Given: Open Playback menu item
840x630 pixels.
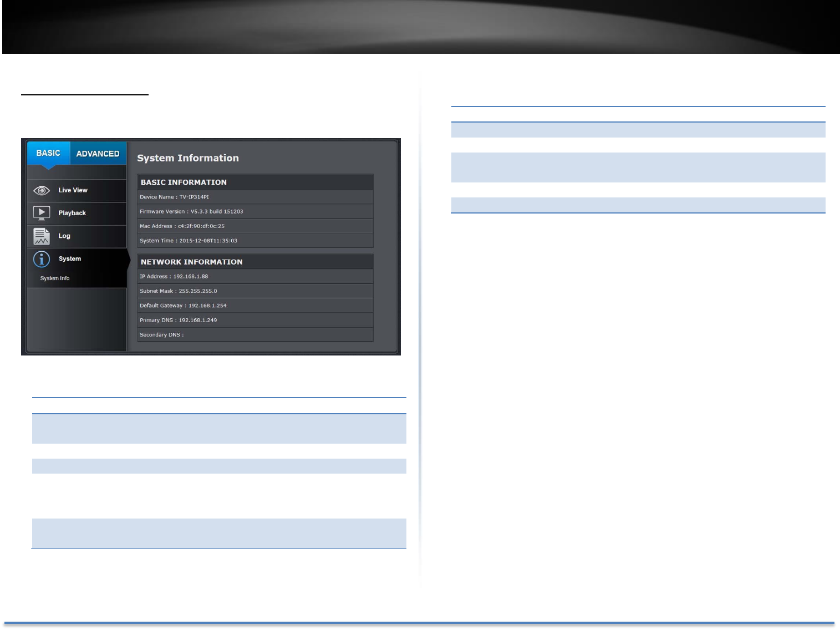Looking at the screenshot, I should [x=77, y=214].
